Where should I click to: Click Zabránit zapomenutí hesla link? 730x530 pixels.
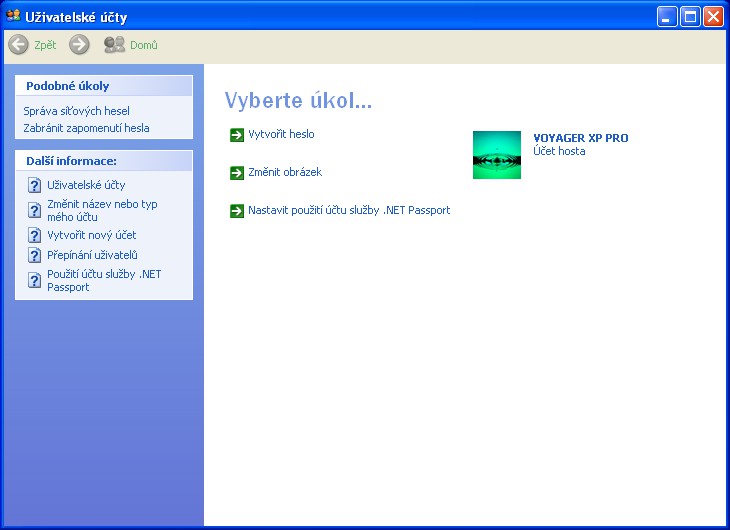pyautogui.click(x=87, y=128)
